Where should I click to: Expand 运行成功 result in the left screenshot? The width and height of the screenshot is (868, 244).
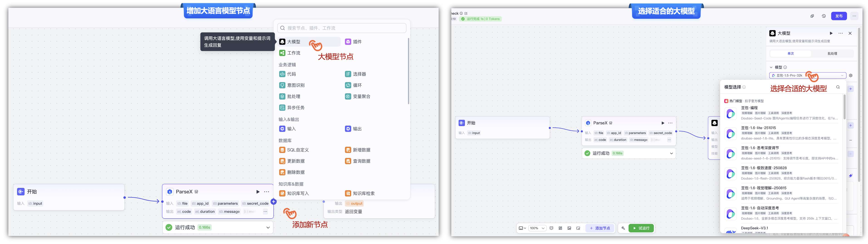tap(268, 228)
